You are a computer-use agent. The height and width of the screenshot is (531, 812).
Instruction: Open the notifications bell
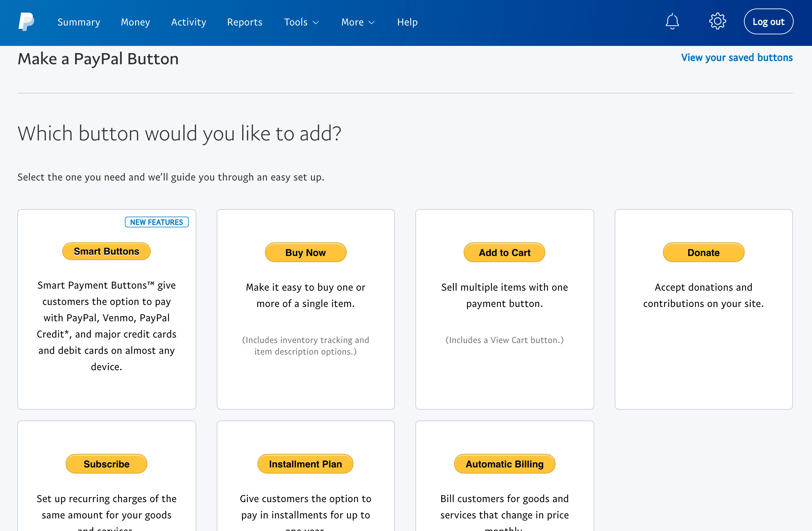(672, 21)
